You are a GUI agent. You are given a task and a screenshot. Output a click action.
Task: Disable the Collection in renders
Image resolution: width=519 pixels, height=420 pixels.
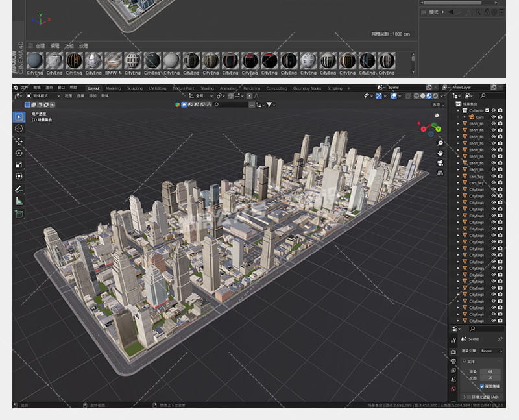coord(500,110)
